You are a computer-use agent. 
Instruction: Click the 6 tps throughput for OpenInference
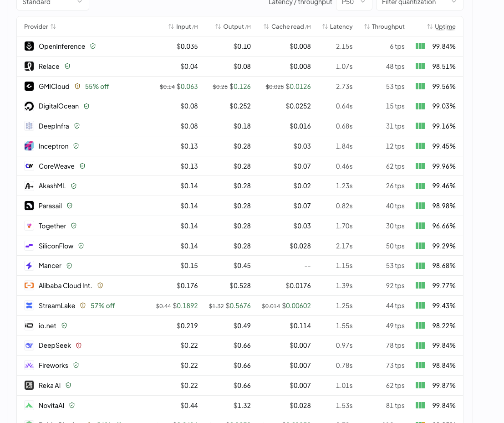397,46
